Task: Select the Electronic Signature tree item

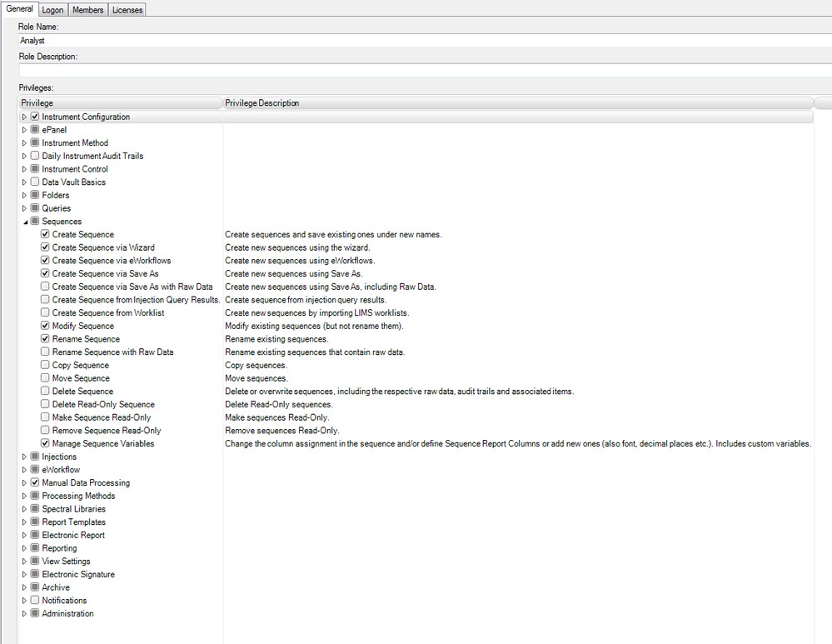Action: [x=78, y=575]
